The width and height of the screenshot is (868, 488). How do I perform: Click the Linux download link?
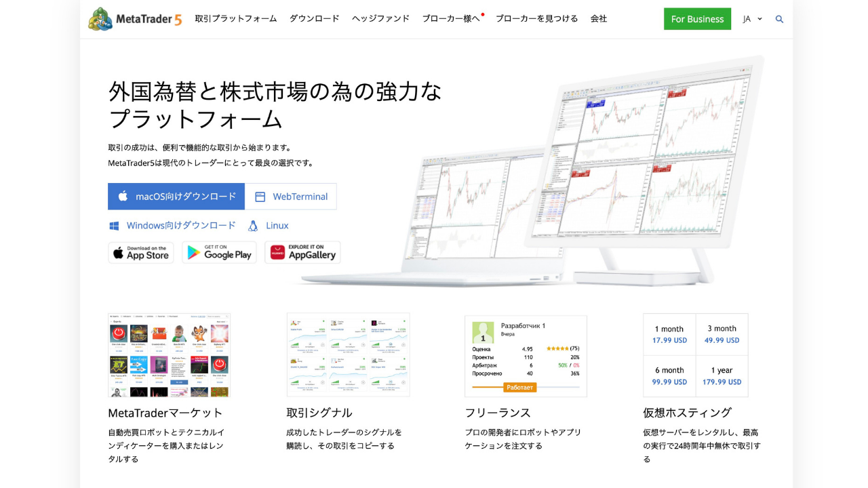[x=269, y=226]
